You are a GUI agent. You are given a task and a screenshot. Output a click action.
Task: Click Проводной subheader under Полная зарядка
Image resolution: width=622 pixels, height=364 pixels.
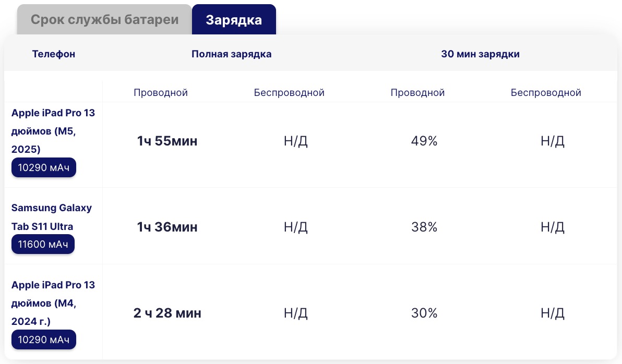[161, 93]
